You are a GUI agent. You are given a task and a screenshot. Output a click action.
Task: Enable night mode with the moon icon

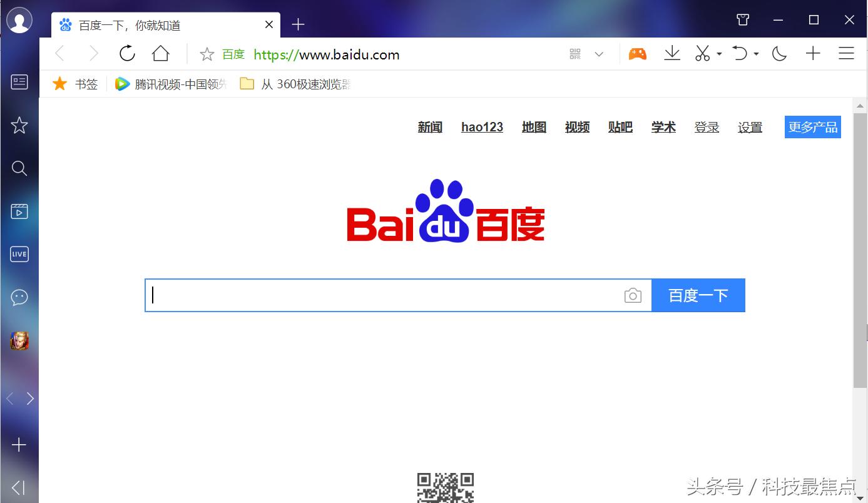(779, 53)
